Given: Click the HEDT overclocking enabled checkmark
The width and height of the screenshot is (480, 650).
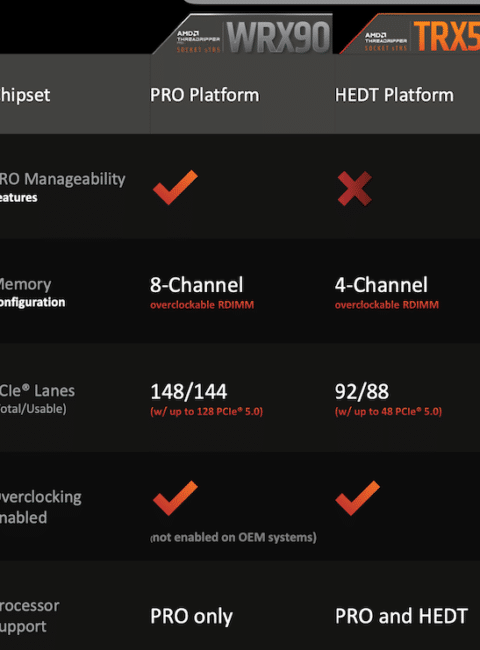Looking at the screenshot, I should tap(357, 498).
